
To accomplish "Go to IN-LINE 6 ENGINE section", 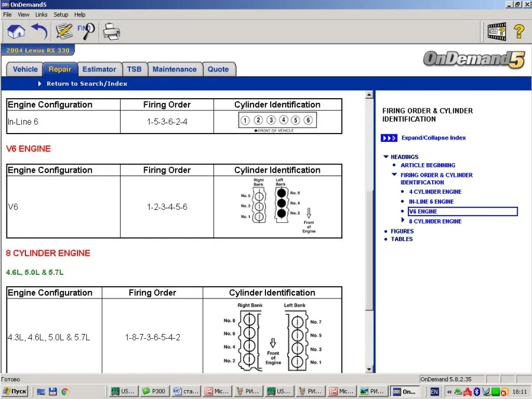I will pyautogui.click(x=432, y=202).
